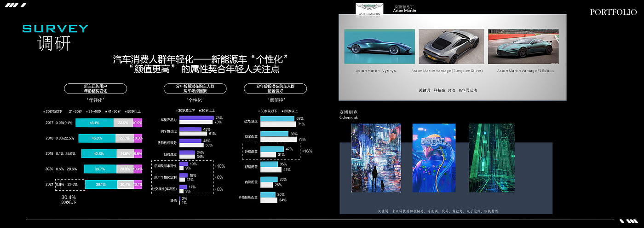
Task: Click the 2017 magenta segment showing 10.9%
Action: [x=138, y=123]
